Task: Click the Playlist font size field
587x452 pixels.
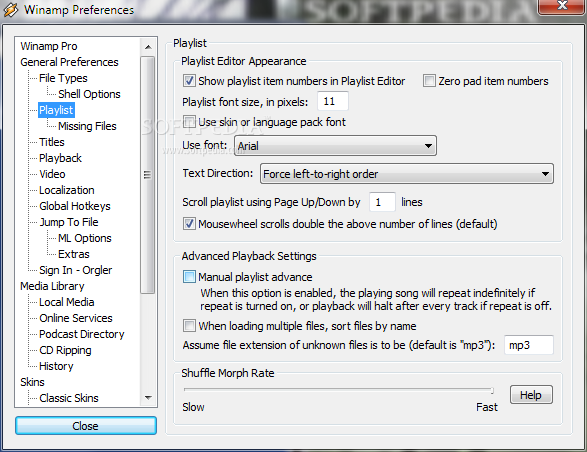Action: [x=333, y=101]
